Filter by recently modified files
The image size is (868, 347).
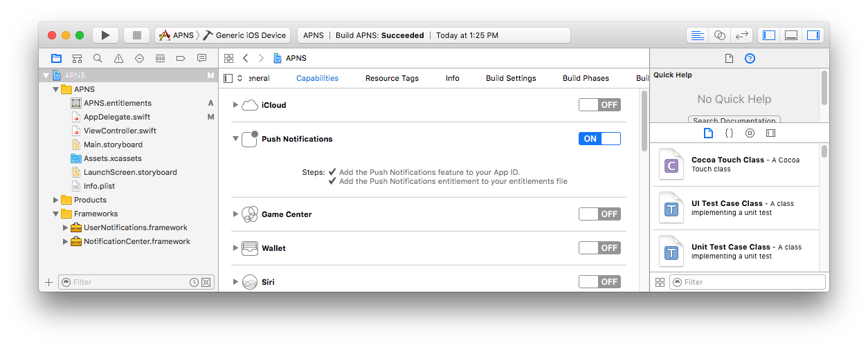coord(195,282)
